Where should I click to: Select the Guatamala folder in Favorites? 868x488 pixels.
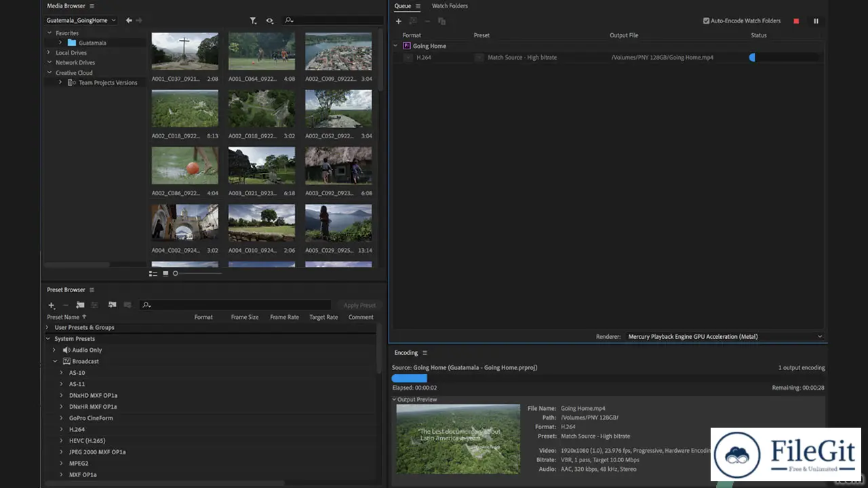92,43
